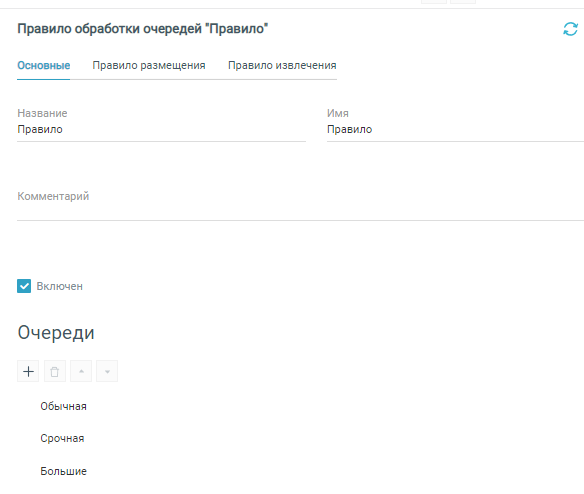Move selected queue down in list
The image size is (584, 494).
[x=107, y=371]
